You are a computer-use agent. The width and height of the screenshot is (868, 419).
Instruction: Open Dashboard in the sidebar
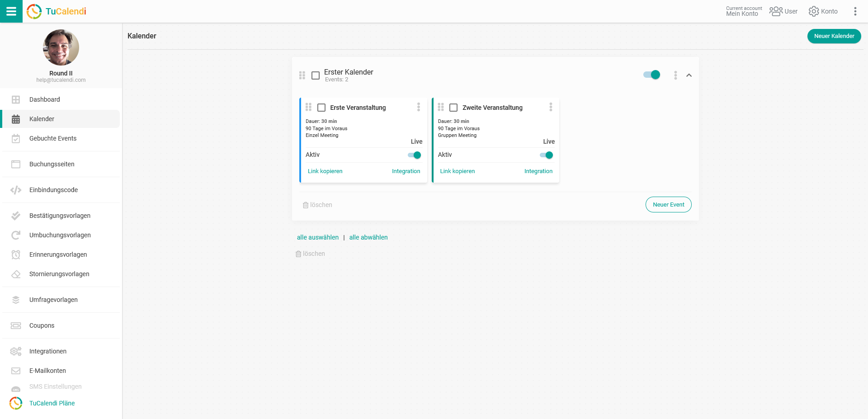point(44,99)
